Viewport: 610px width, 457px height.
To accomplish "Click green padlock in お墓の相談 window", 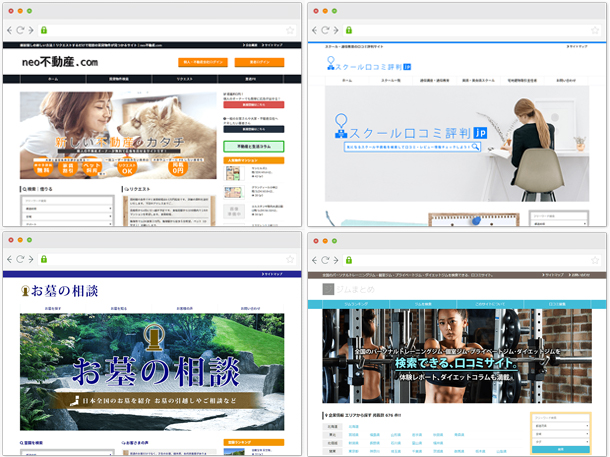I will point(44,259).
